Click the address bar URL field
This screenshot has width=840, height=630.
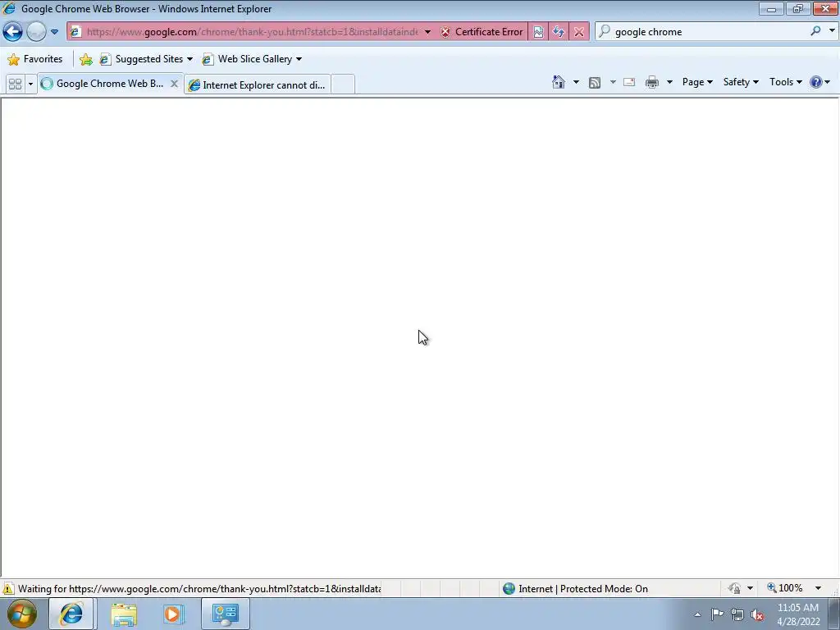[252, 32]
